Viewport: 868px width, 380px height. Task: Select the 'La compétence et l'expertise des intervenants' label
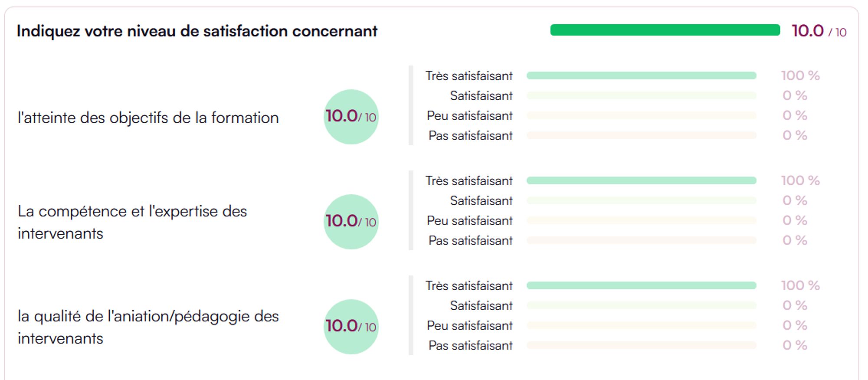point(132,222)
